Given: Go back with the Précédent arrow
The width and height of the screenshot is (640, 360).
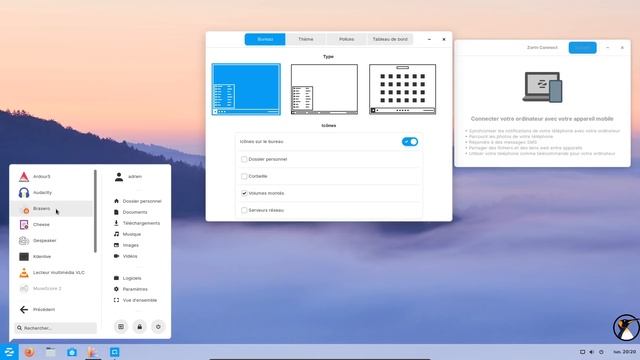Looking at the screenshot, I should pos(37,309).
